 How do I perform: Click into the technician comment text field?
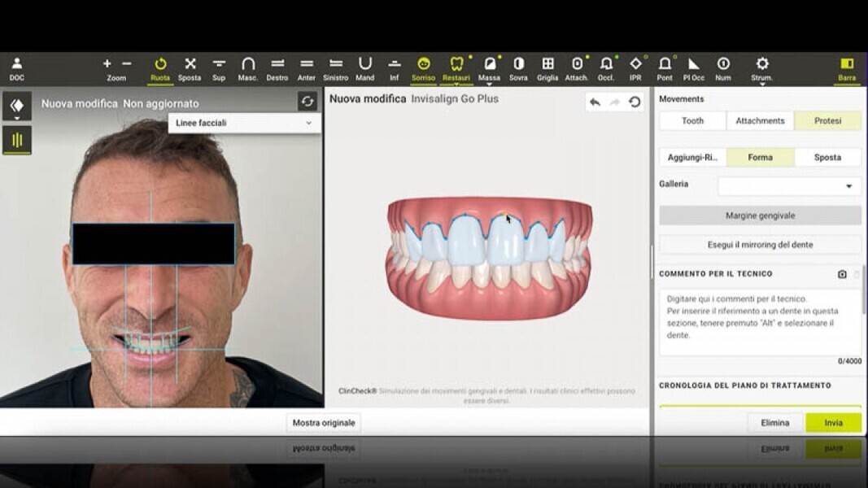point(759,322)
